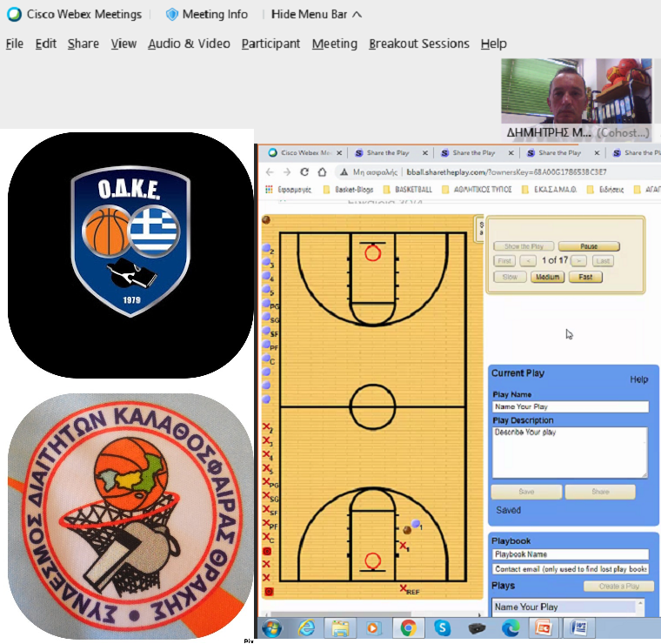Select the basketball token above the court
The image size is (661, 644).
tap(266, 219)
